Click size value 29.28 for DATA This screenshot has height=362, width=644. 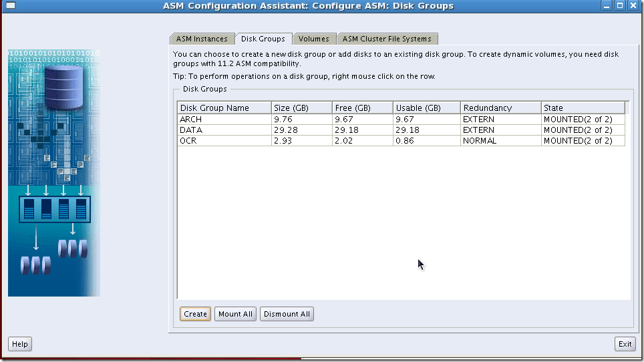pos(286,130)
